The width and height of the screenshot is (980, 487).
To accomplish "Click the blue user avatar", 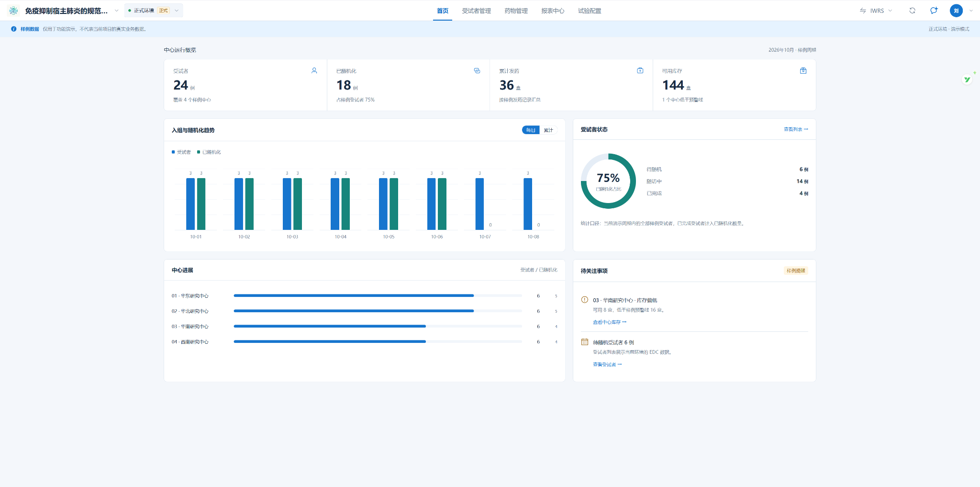I will pos(956,11).
